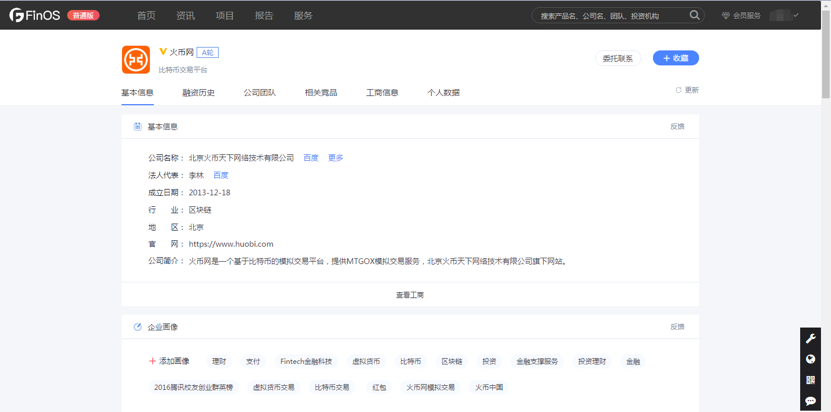Switch to the 公司团队 tab

tap(260, 92)
